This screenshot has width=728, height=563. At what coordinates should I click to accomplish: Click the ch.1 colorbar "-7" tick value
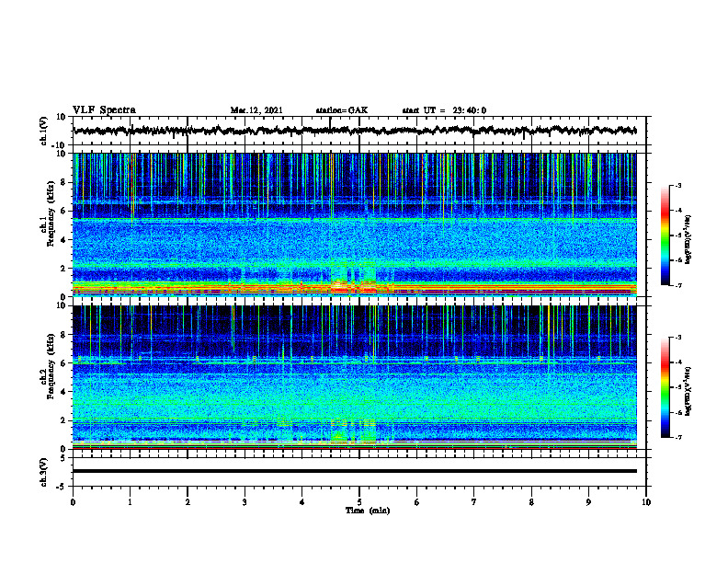pyautogui.click(x=677, y=285)
